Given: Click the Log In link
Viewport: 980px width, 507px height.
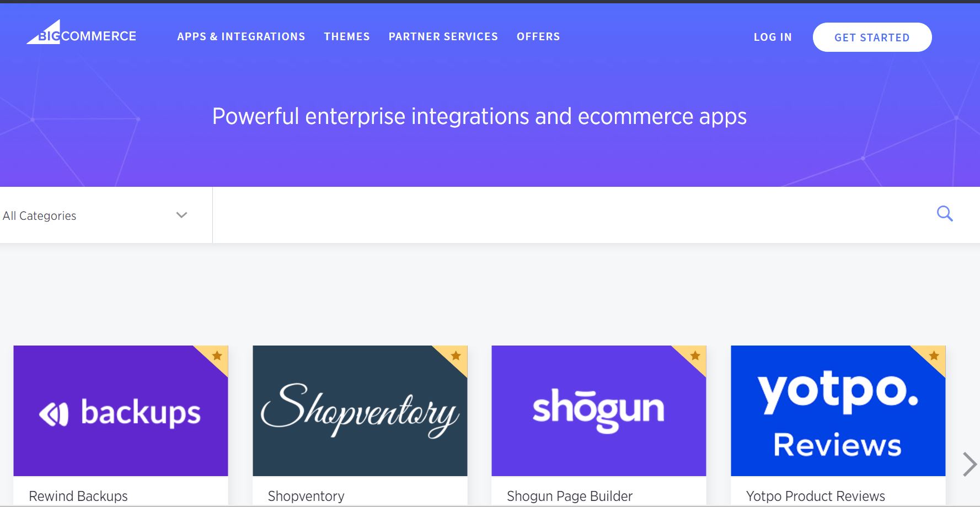Looking at the screenshot, I should 773,37.
